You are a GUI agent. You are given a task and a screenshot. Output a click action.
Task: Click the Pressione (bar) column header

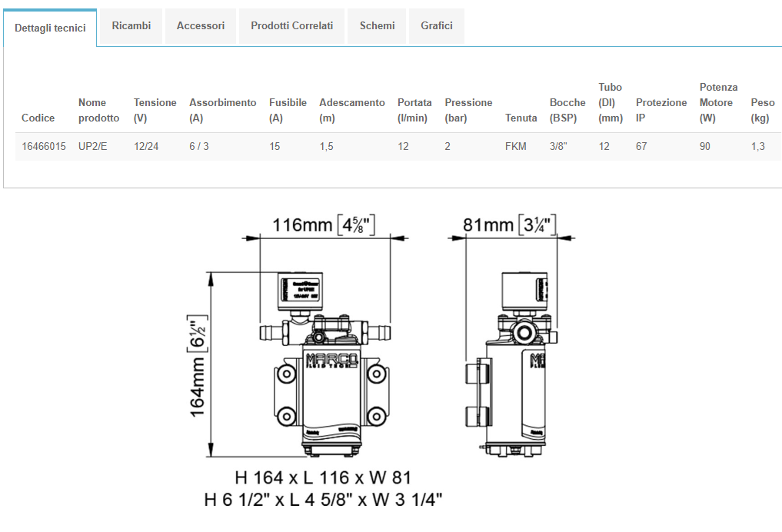468,110
